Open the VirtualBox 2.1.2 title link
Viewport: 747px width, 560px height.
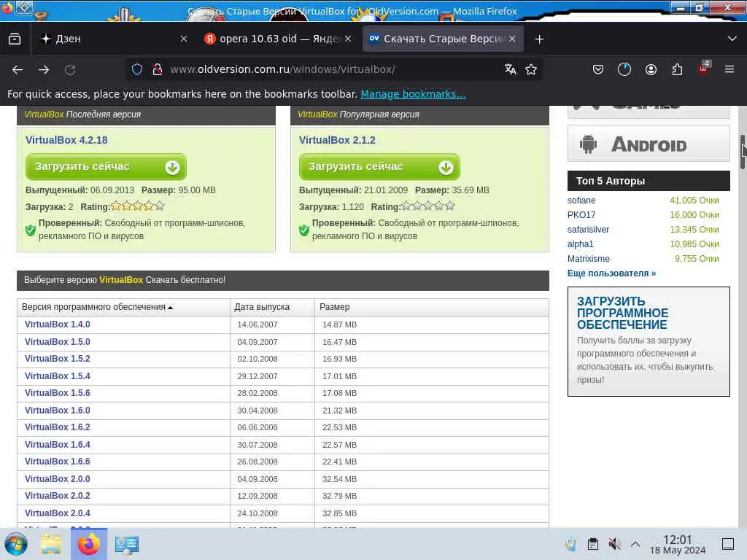337,140
